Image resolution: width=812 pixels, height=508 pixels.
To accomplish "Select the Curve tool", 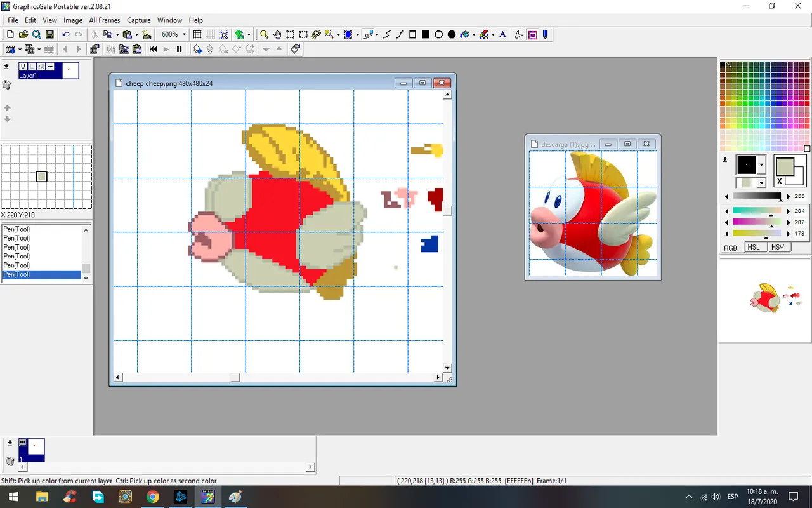I will click(x=400, y=34).
